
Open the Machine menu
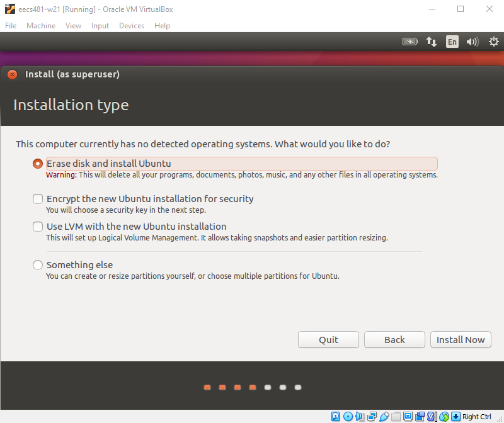point(41,26)
